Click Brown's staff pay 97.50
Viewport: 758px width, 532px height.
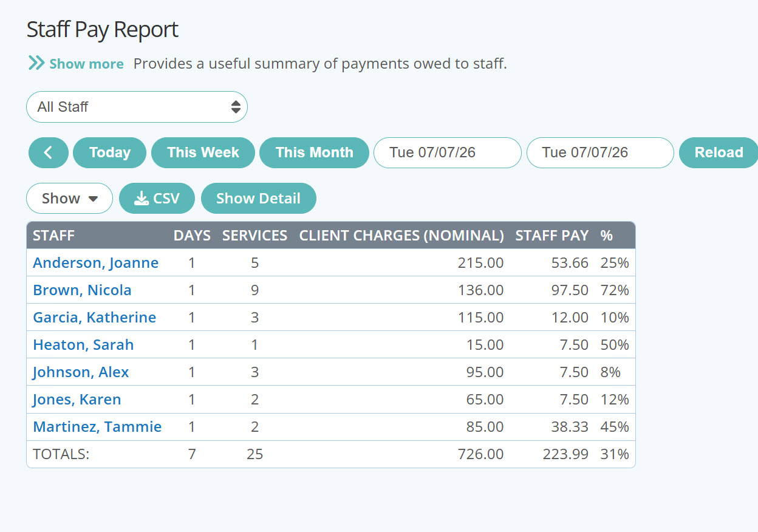[x=570, y=290]
